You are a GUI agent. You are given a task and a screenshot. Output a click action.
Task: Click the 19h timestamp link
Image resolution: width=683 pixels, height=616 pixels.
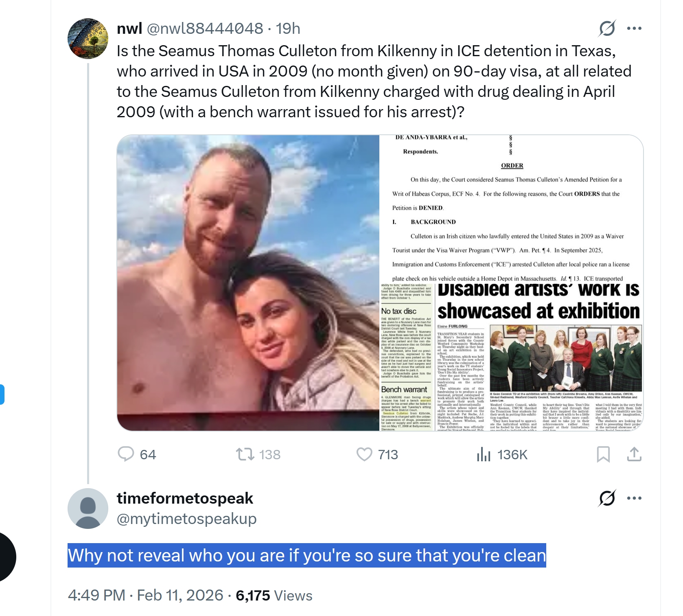288,28
